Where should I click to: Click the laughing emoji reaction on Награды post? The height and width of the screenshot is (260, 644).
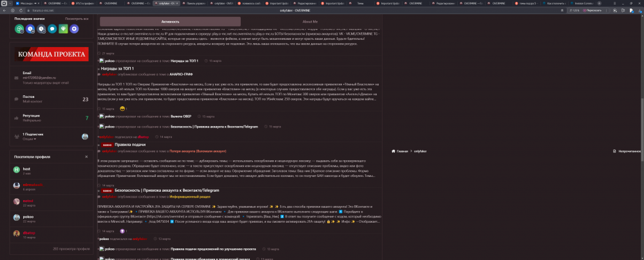click(x=122, y=109)
